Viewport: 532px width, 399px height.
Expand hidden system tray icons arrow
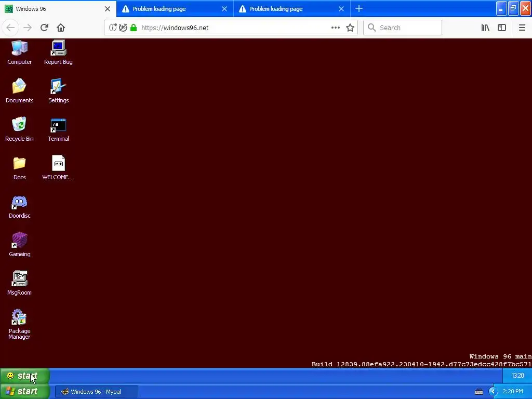coord(493,392)
